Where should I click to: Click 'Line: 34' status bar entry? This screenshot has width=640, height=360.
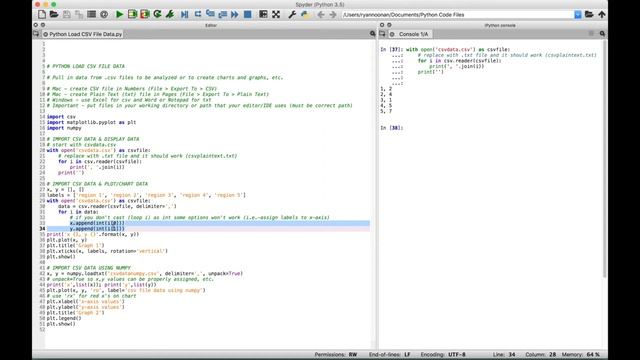click(504, 355)
